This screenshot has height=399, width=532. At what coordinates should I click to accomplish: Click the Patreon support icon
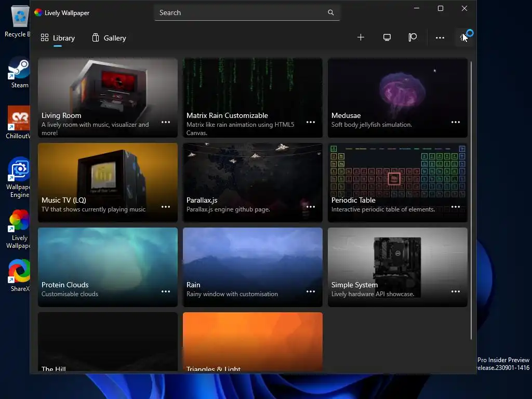[x=413, y=37]
